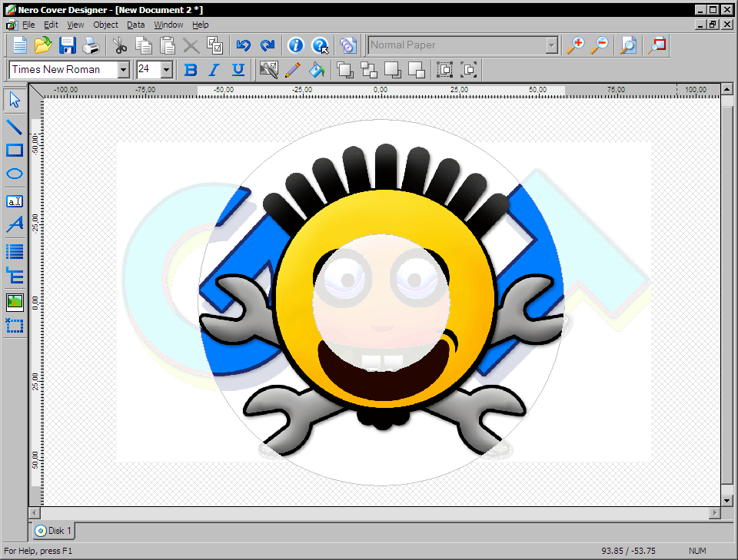Viewport: 738px width, 560px height.
Task: Select the Text box tool
Action: [15, 201]
